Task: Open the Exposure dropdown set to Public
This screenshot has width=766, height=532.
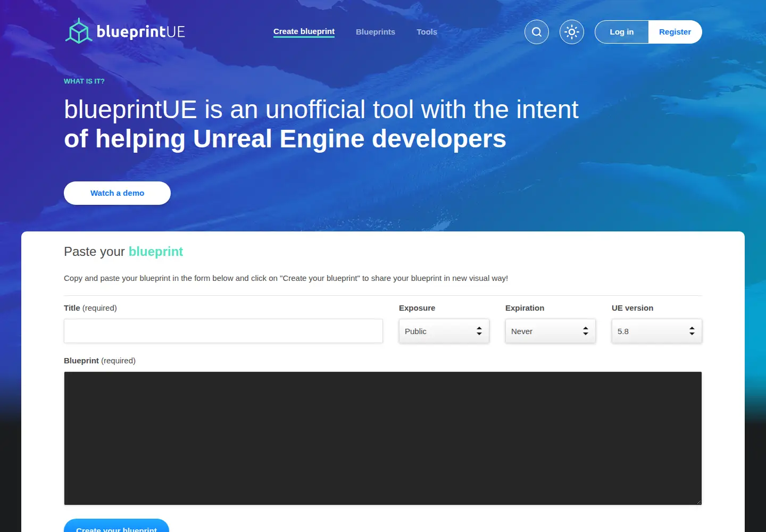Action: click(x=444, y=331)
